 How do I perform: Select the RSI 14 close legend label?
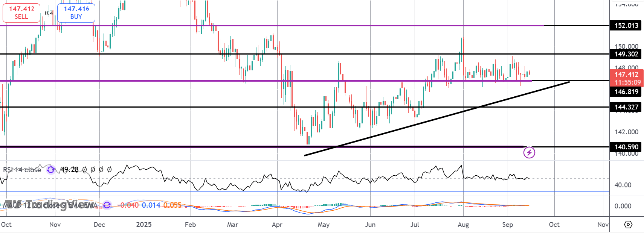coord(22,170)
